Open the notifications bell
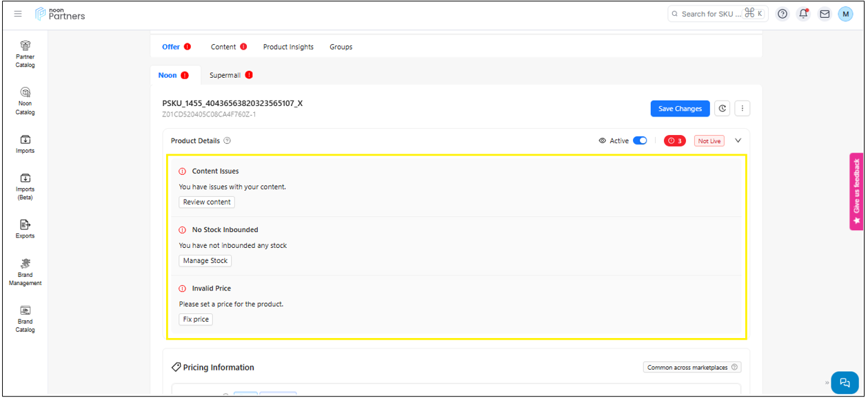Image resolution: width=868 pixels, height=398 pixels. point(803,14)
